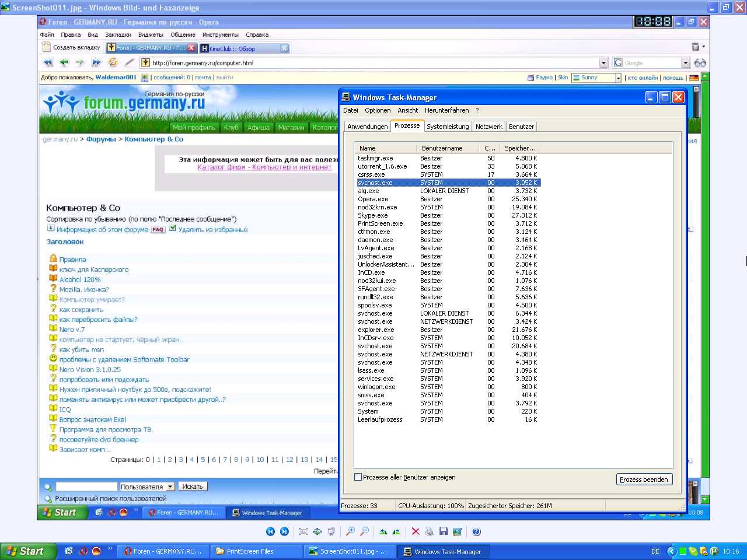Open Datei menu in Task-Manager

click(x=351, y=110)
